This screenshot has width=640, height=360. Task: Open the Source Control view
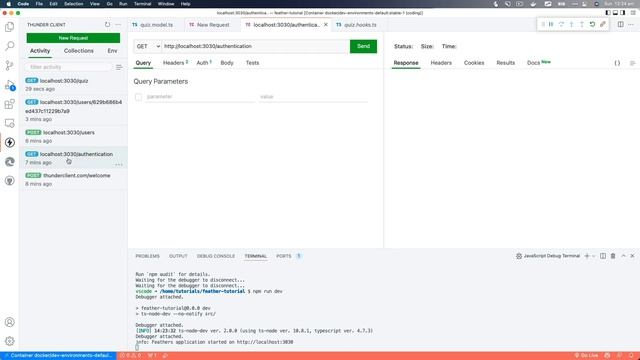(9, 65)
